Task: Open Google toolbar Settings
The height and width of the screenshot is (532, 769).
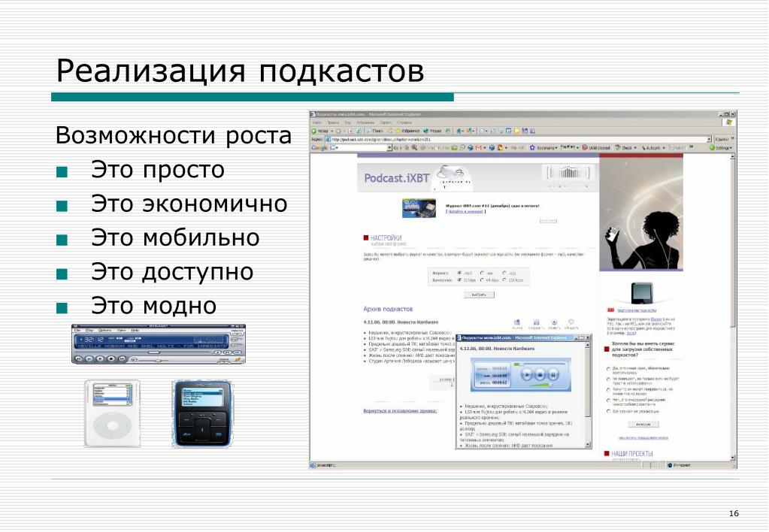Action: [720, 147]
